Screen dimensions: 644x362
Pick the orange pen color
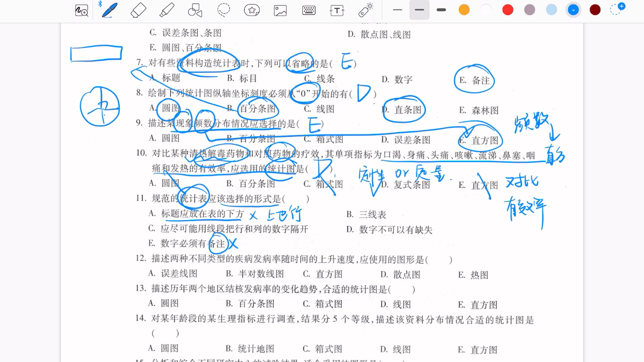pos(464,10)
